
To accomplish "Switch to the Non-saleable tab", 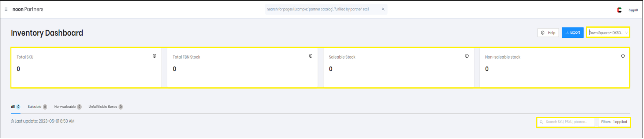I will (68, 107).
